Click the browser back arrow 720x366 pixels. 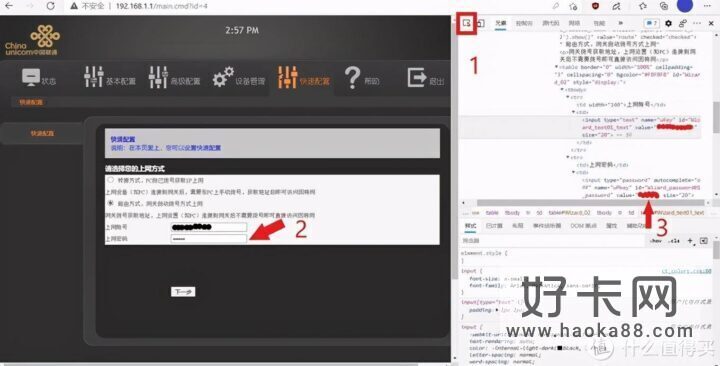coord(9,6)
